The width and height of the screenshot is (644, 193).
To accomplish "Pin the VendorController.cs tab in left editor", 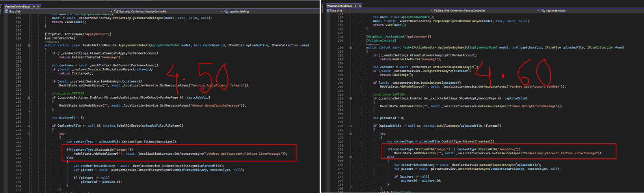I will pos(34,6).
